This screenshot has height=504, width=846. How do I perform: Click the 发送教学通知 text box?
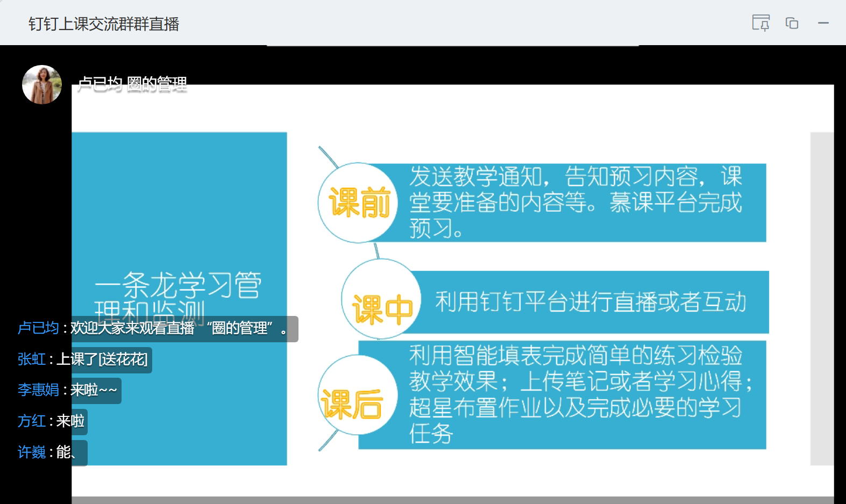(x=575, y=203)
